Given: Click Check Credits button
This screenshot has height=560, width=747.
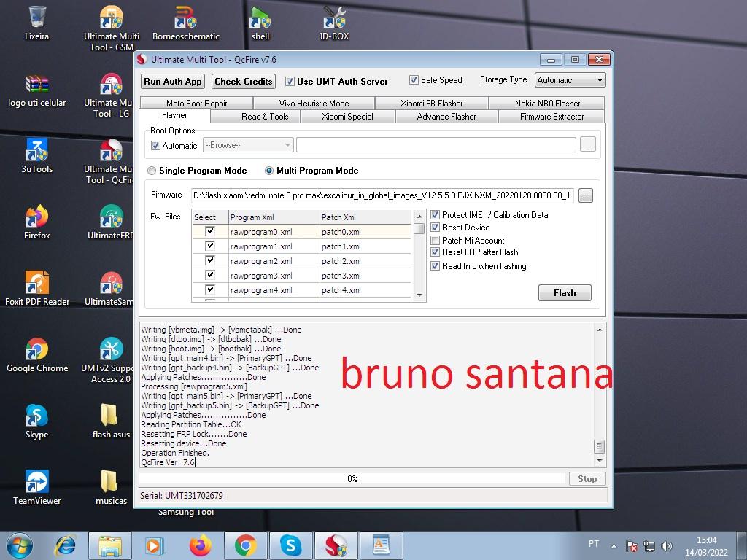Looking at the screenshot, I should coord(244,82).
